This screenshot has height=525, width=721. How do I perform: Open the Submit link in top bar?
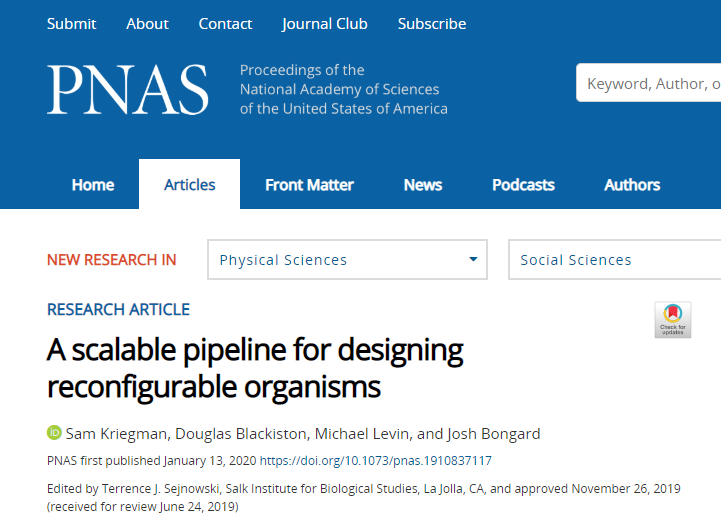click(71, 23)
